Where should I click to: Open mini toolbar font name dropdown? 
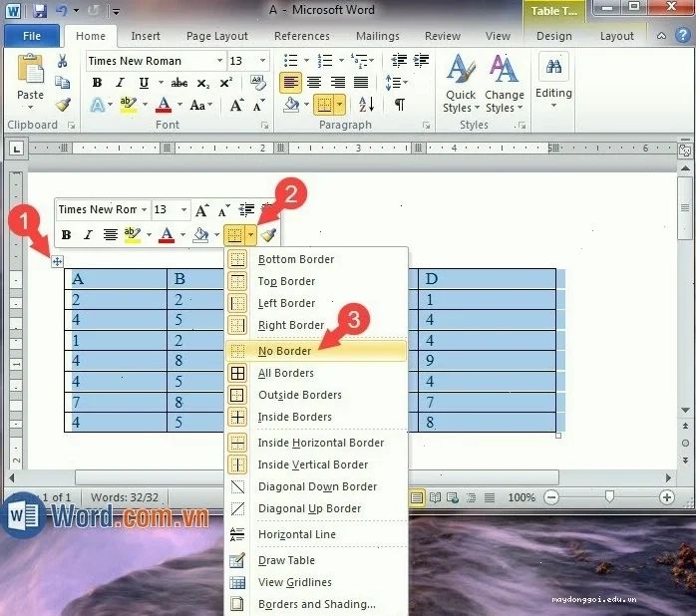coord(144,209)
